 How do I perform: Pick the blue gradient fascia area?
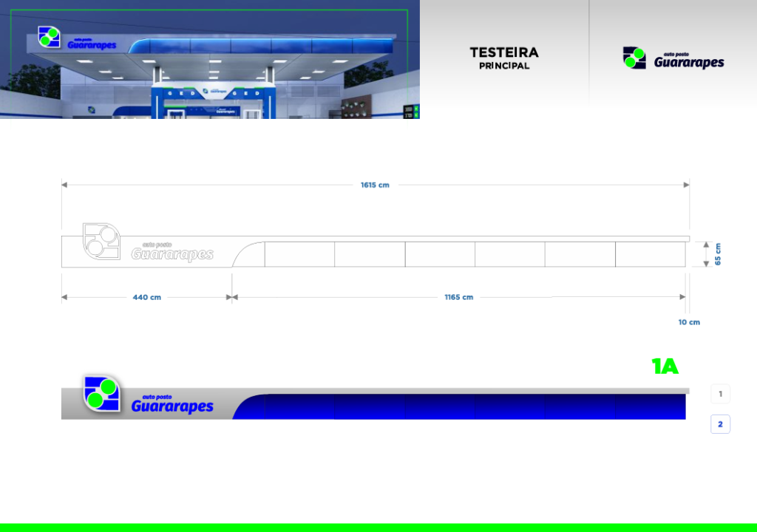coord(473,407)
